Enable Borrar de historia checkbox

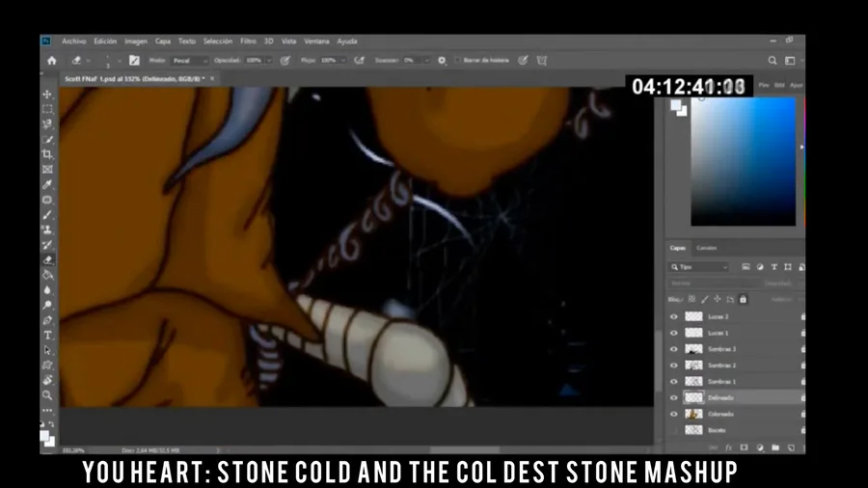458,61
